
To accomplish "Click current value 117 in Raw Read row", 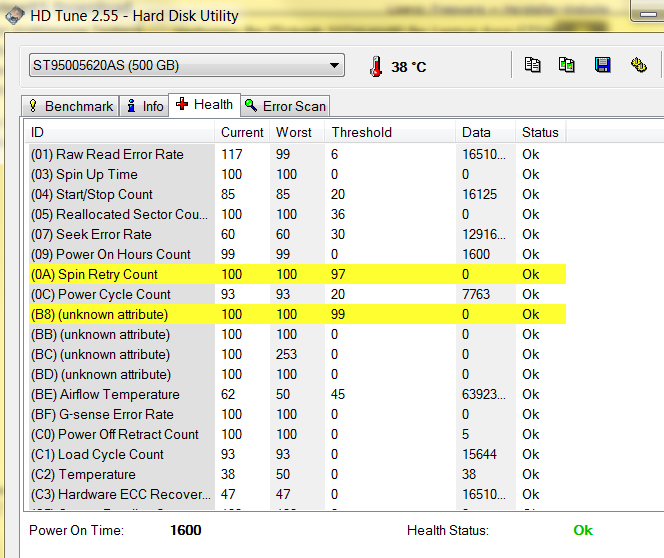I will 232,155.
